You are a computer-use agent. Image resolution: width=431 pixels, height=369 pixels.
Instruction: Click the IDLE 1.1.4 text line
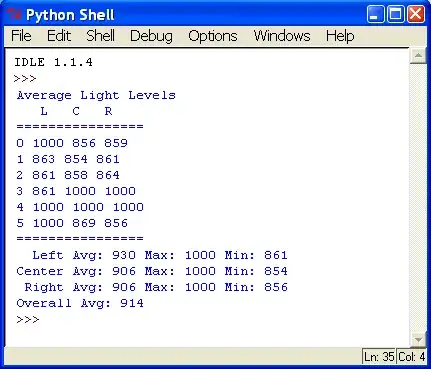click(x=53, y=62)
